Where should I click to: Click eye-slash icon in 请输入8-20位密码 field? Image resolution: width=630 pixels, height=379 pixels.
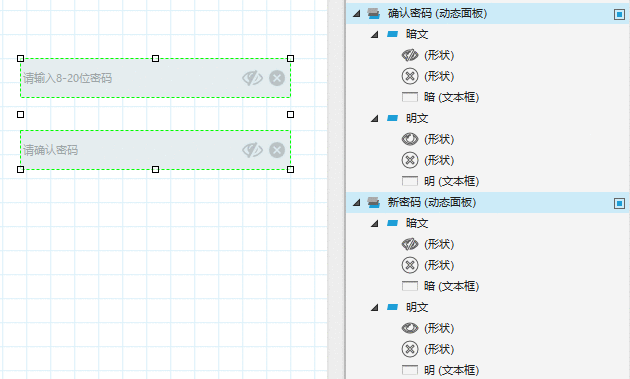[x=252, y=78]
